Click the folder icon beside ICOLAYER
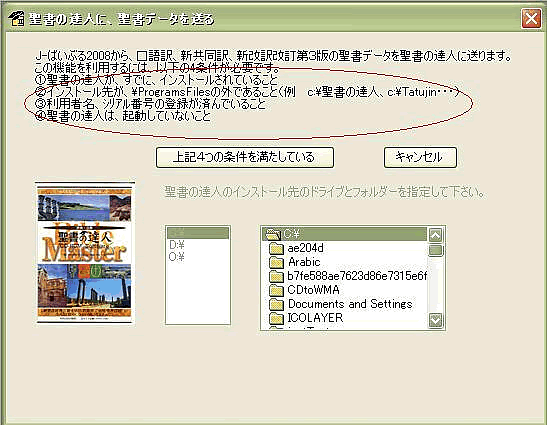The height and width of the screenshot is (426, 548). 276,318
